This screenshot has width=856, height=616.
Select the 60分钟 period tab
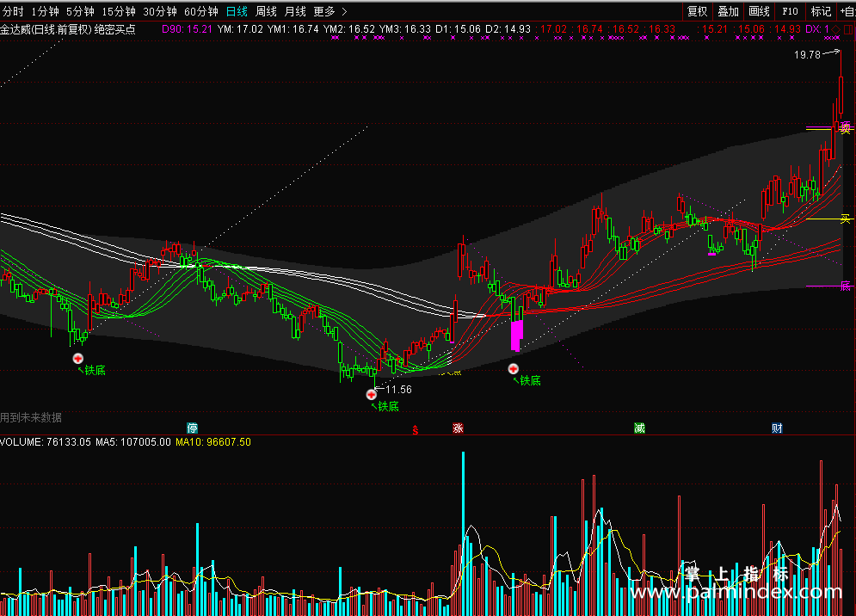click(201, 11)
